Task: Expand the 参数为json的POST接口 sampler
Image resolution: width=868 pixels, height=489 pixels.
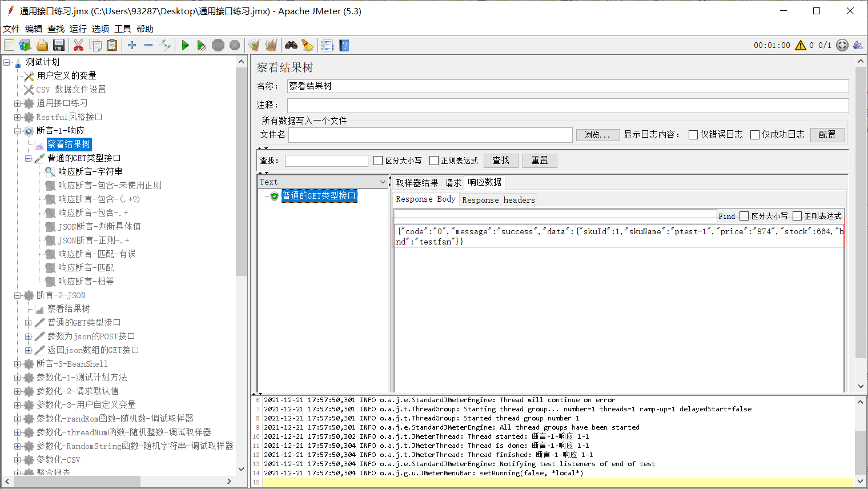Action: (x=29, y=336)
